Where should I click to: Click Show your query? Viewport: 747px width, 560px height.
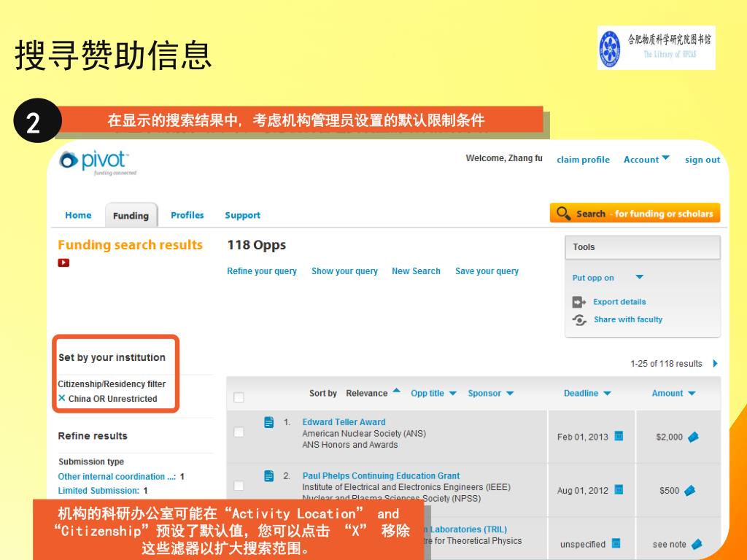(344, 271)
